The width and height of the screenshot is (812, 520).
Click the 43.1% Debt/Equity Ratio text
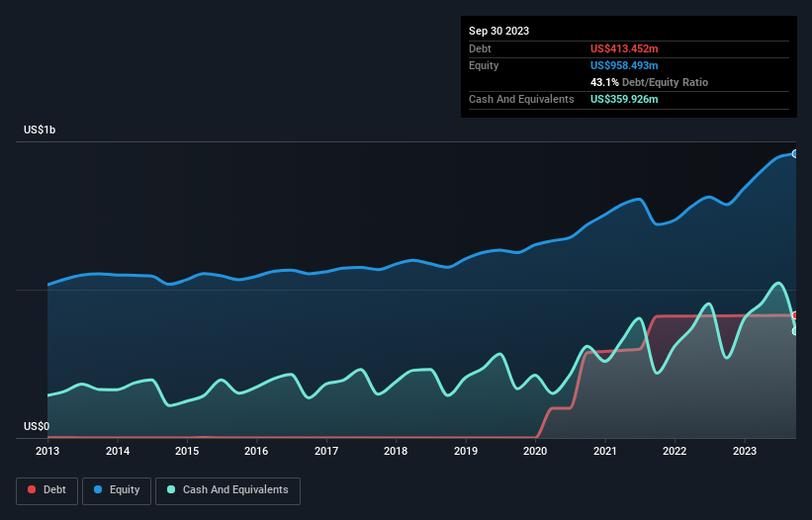pos(649,82)
